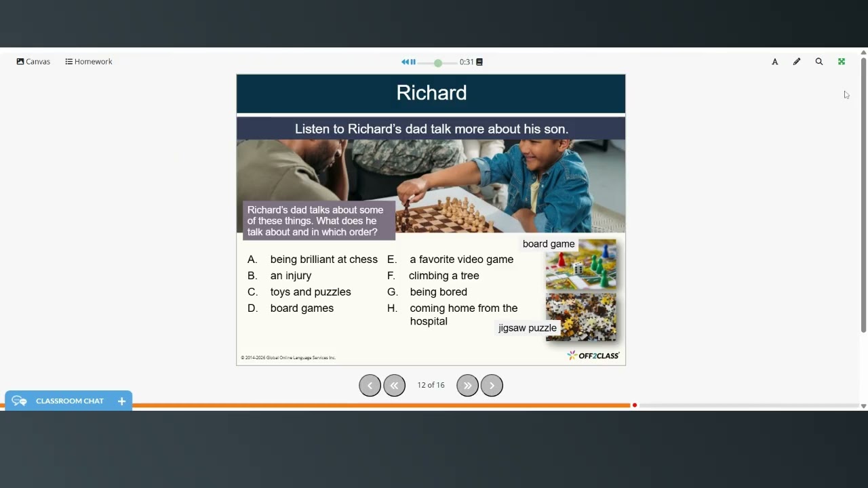Screen dimensions: 868x488
Task: Click the 'Listen to Richard's dad' heading
Action: point(431,129)
